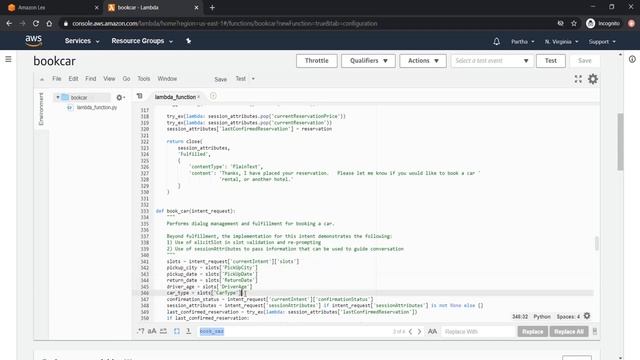
Task: Toggle preserve case AA option
Action: tap(432, 331)
